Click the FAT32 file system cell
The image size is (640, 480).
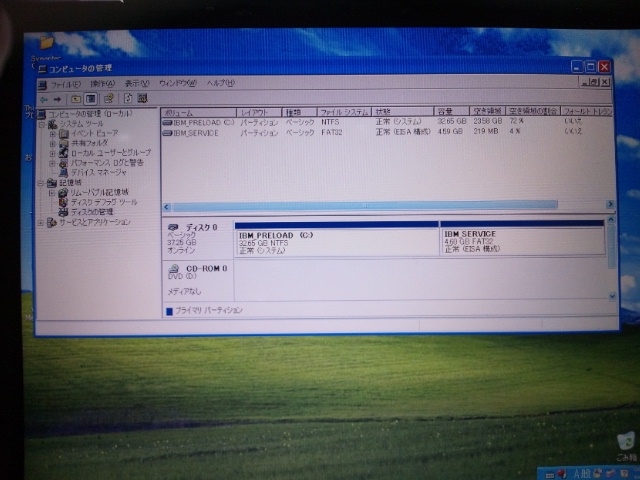tap(331, 132)
